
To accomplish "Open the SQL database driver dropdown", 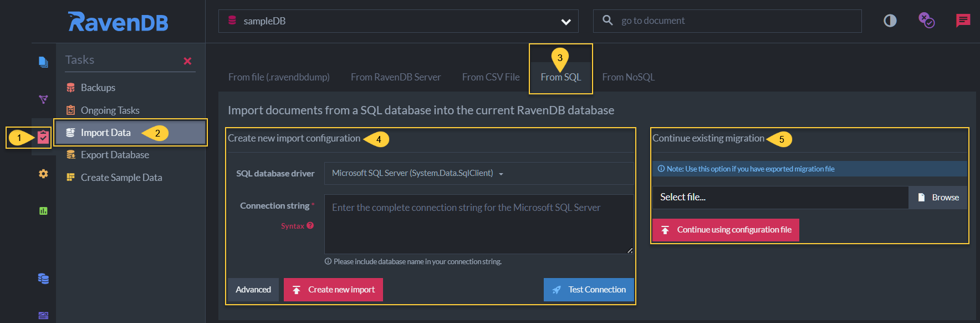I will pos(479,173).
